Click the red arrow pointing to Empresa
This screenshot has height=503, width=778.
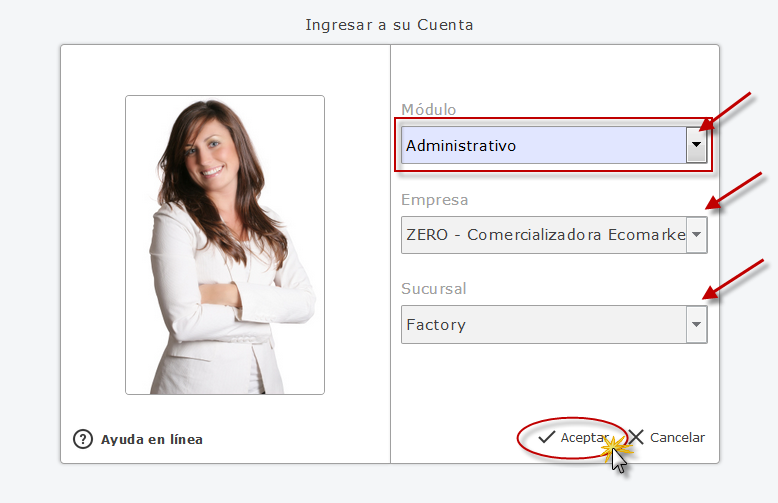tap(734, 191)
